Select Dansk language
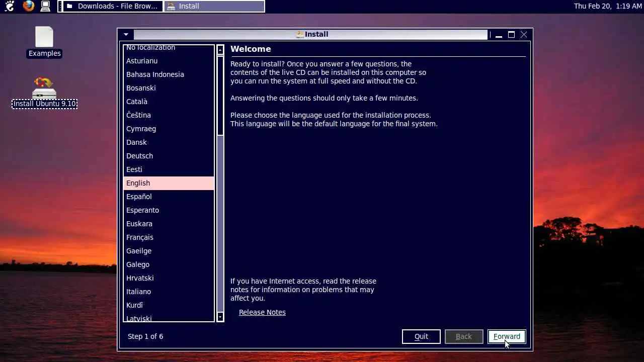The height and width of the screenshot is (362, 644). point(169,142)
